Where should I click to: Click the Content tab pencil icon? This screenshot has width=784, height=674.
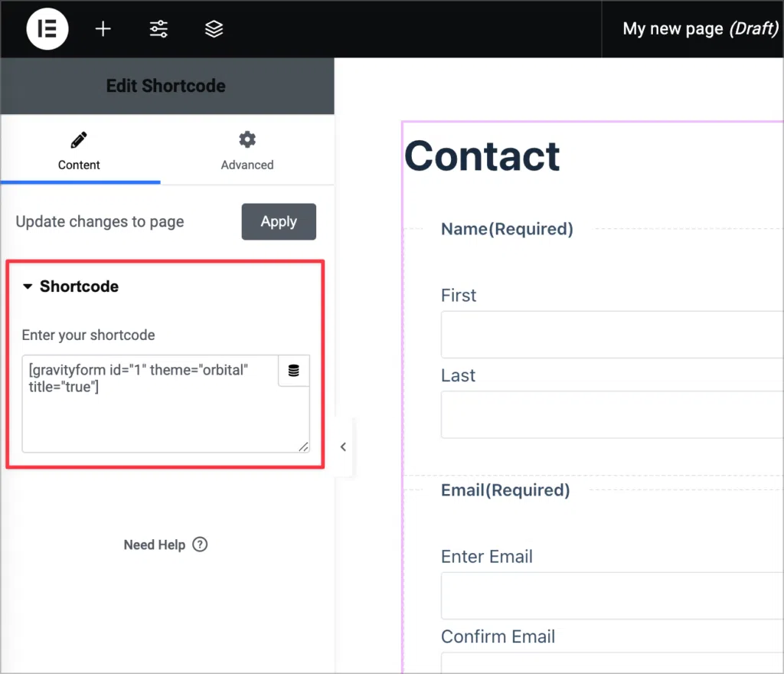click(79, 140)
